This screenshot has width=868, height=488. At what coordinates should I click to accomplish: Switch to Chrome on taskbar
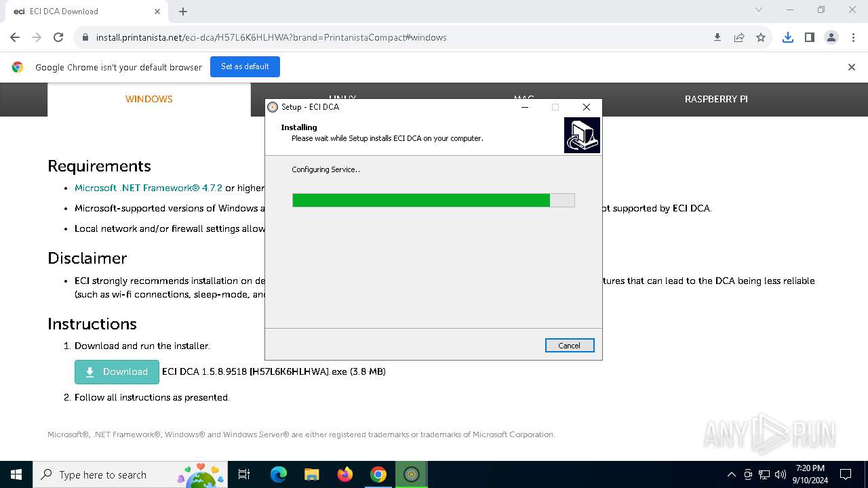tap(378, 474)
